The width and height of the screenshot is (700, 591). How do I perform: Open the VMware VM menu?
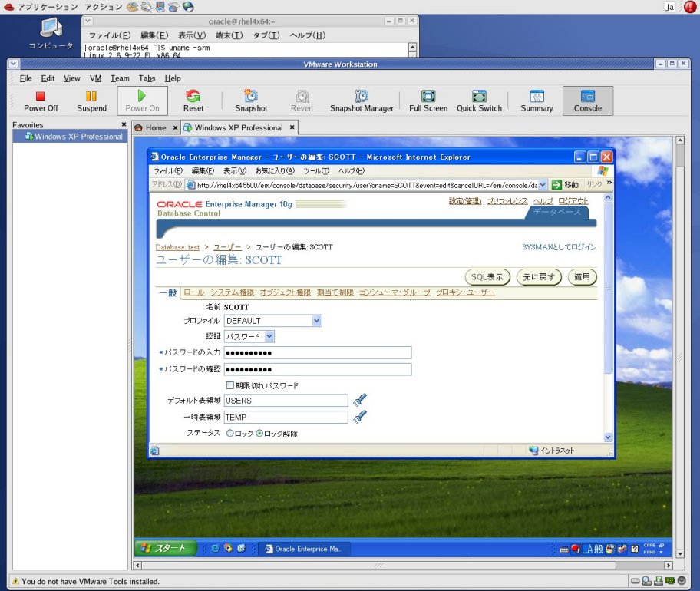(x=95, y=78)
